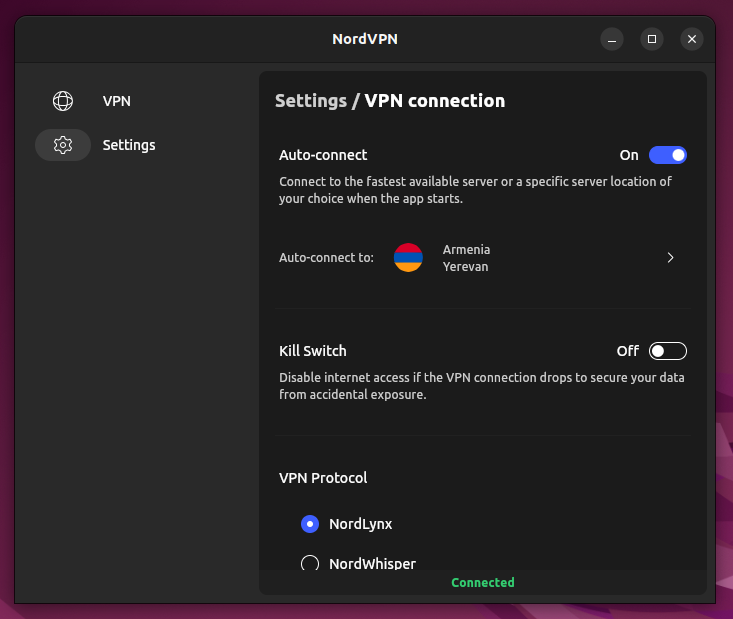Minimize the NordVPN window

pos(612,39)
